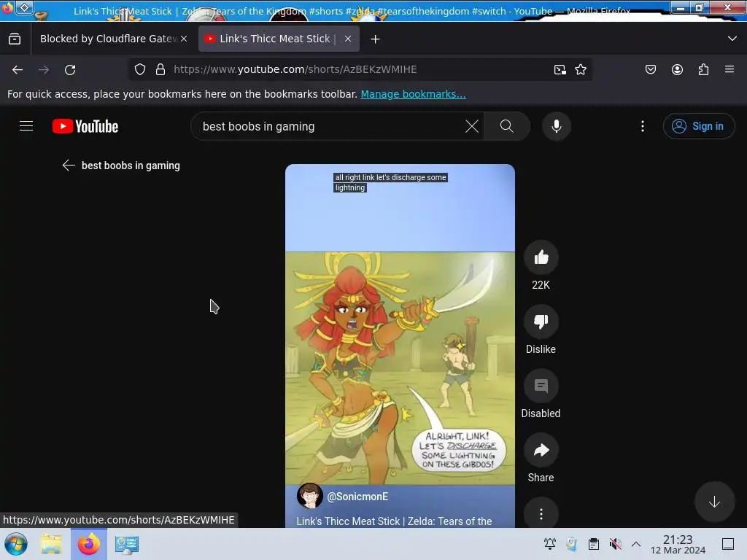
Task: Open a new browser tab
Action: pyautogui.click(x=376, y=39)
